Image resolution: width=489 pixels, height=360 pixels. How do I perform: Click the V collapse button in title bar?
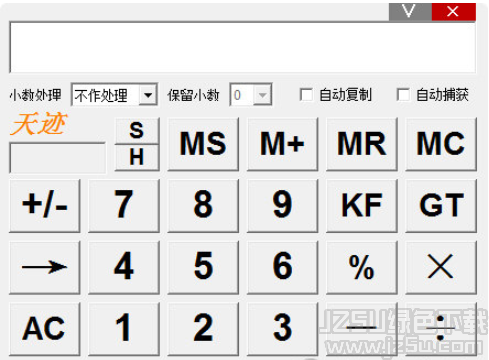tap(410, 12)
